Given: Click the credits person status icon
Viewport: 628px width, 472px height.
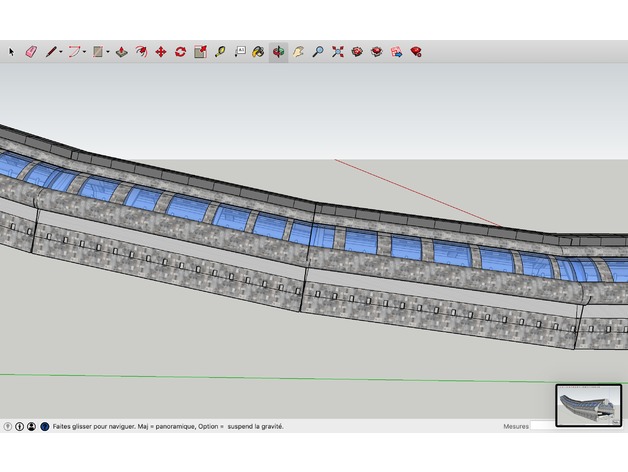Looking at the screenshot, I should (x=31, y=426).
